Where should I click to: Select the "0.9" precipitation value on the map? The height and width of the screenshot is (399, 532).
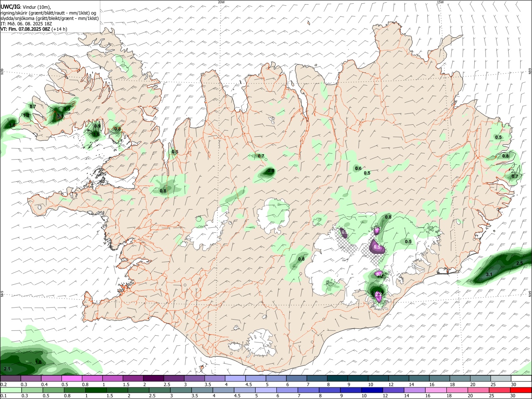point(97,126)
